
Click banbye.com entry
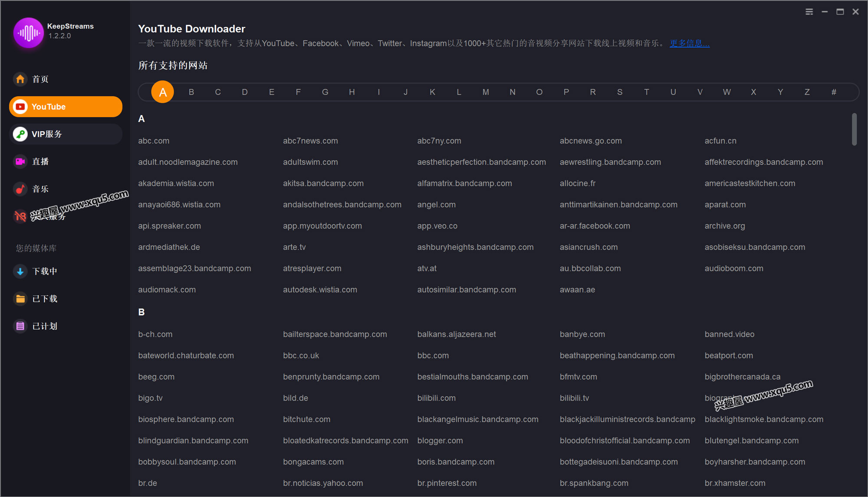click(582, 334)
